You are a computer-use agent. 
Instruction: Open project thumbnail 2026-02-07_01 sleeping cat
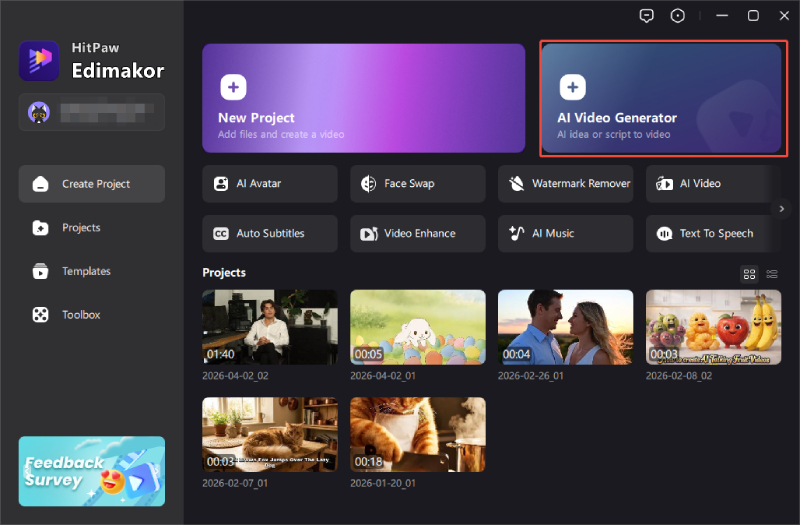(270, 435)
